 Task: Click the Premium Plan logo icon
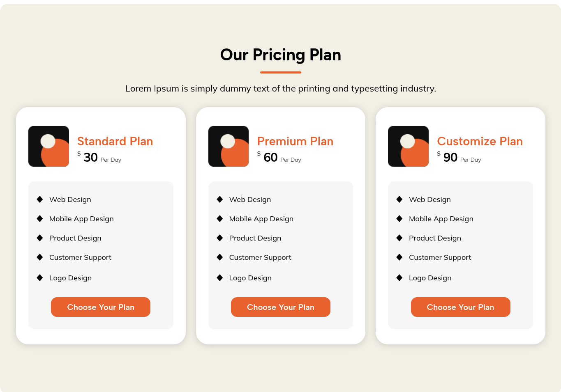click(x=229, y=146)
